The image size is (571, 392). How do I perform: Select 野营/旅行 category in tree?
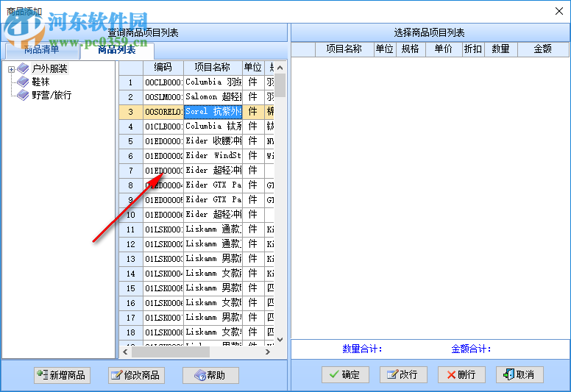pos(52,96)
